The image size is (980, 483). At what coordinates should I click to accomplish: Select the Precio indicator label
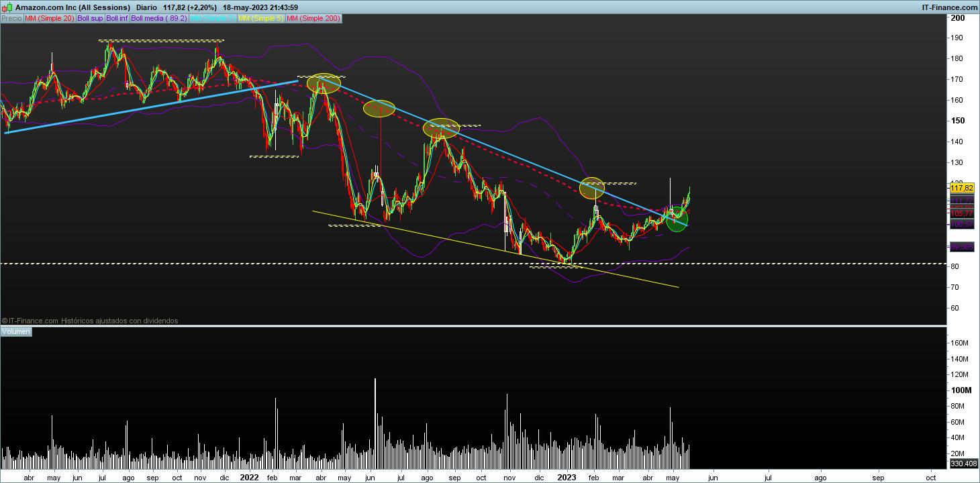coord(11,18)
